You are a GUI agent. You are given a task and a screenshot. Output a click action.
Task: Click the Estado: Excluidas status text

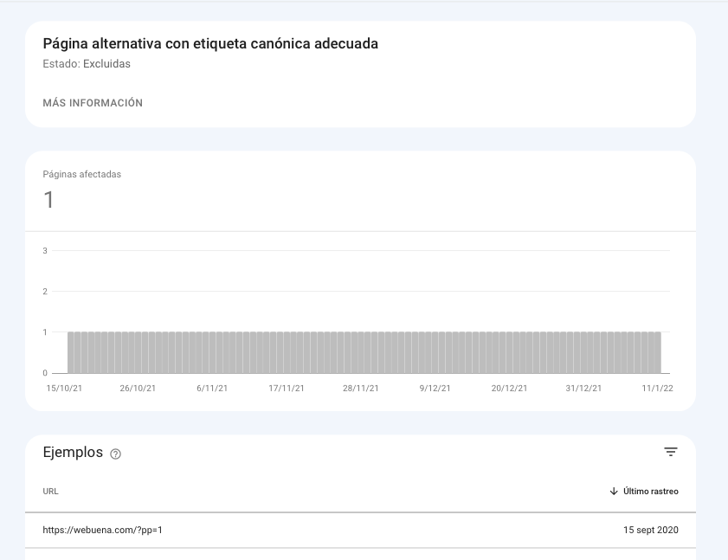tap(87, 64)
